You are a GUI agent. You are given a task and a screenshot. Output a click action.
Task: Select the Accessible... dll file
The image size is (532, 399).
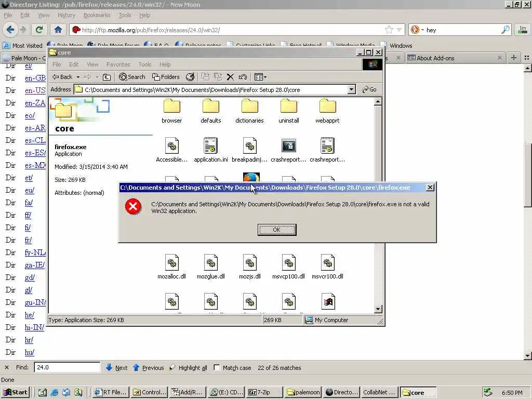(171, 150)
